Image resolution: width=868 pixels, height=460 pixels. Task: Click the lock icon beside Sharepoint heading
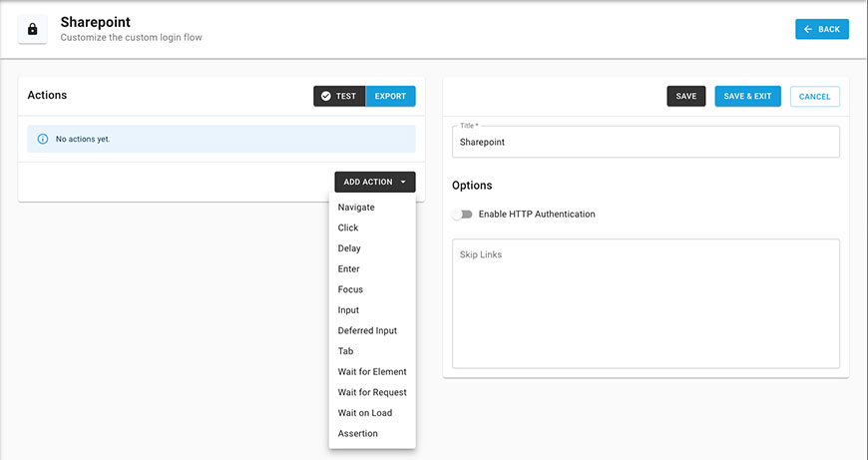(32, 29)
